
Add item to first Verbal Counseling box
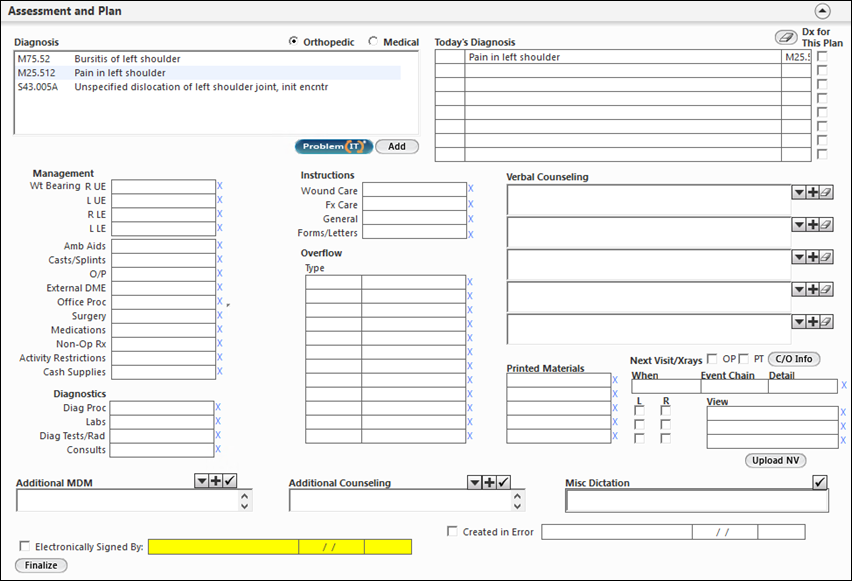pos(813,192)
